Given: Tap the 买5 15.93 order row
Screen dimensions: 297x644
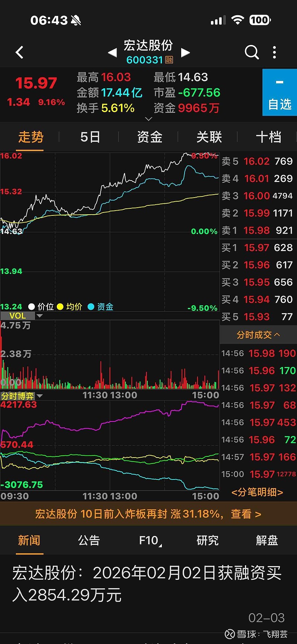Looking at the screenshot, I should click(258, 317).
